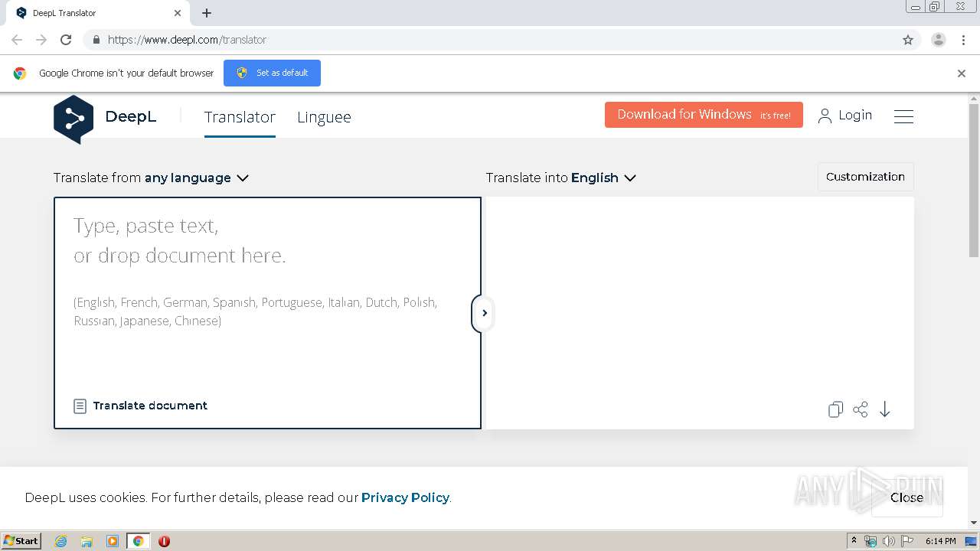Open the Windows Start menu
The image size is (980, 551).
[x=21, y=541]
